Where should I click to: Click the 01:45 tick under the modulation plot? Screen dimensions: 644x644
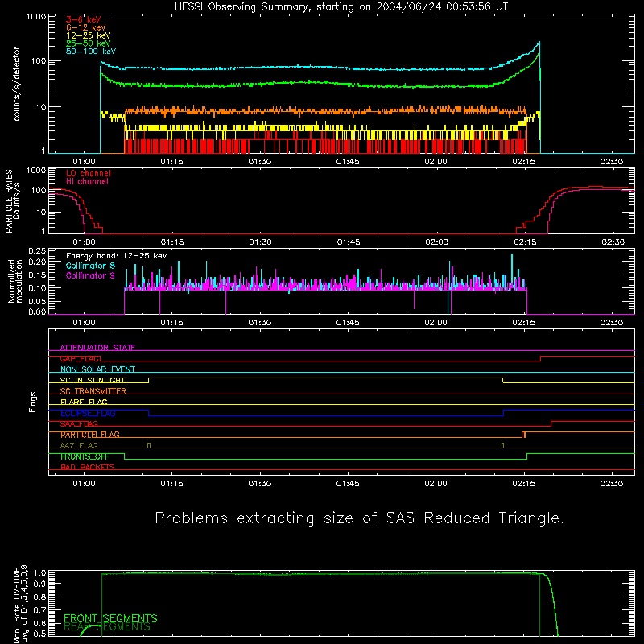click(348, 323)
